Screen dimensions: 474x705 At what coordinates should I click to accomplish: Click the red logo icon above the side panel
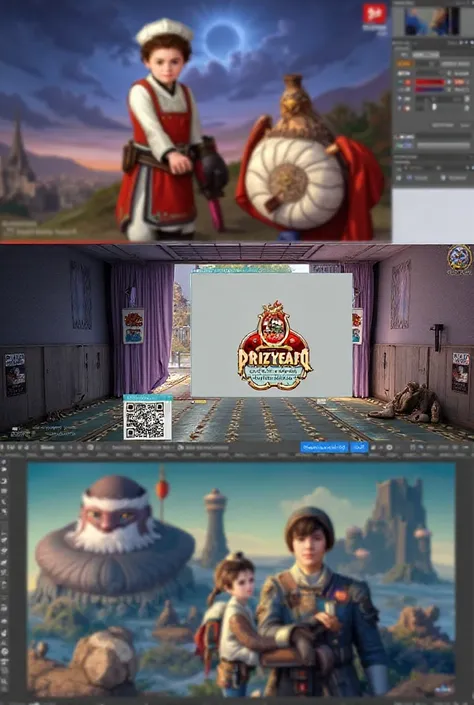374,13
